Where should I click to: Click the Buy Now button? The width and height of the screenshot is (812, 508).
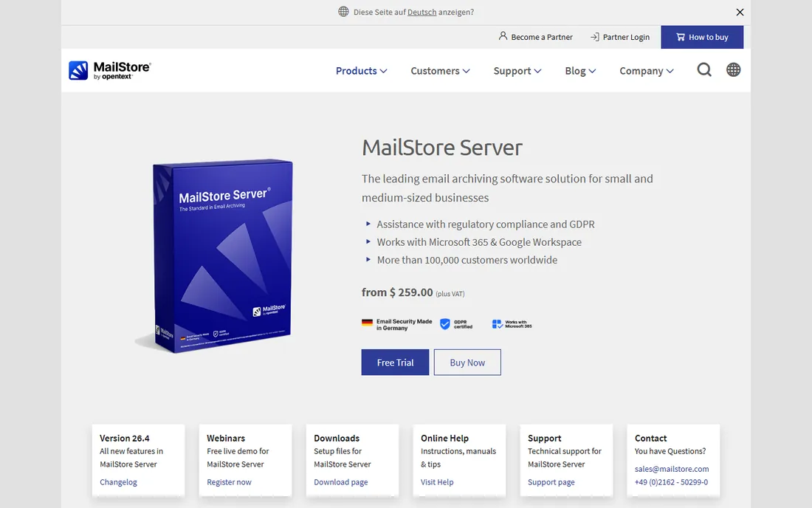(x=467, y=362)
